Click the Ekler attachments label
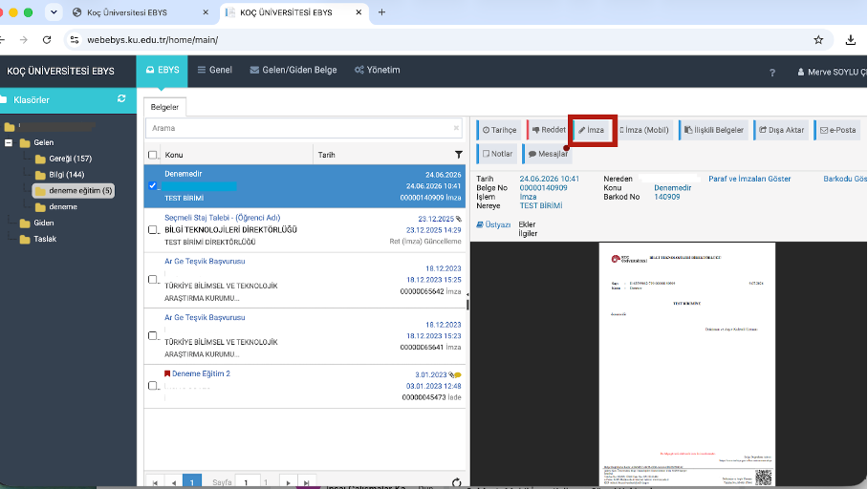This screenshot has width=868, height=489. (527, 224)
